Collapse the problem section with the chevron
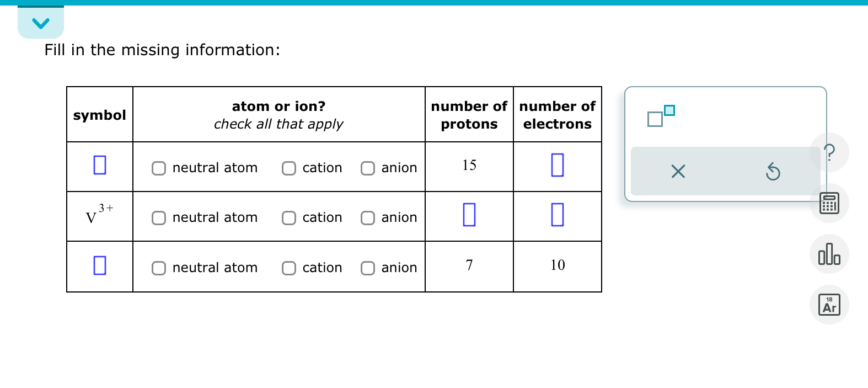 click(40, 23)
